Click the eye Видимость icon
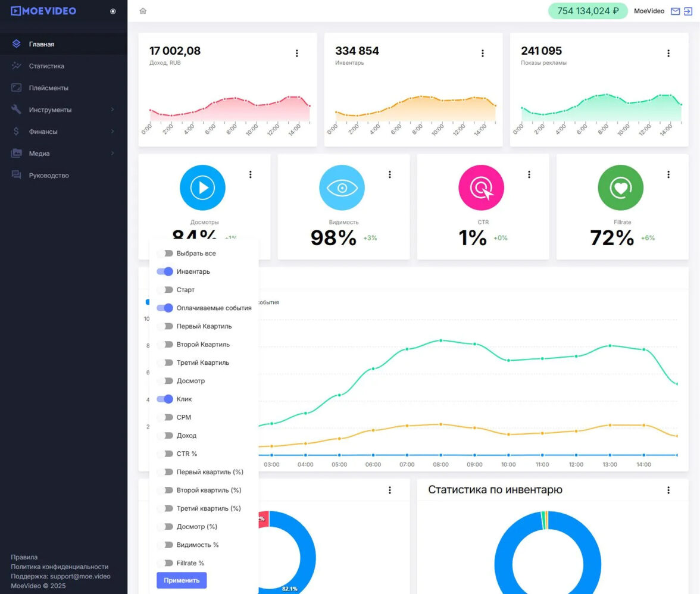 [342, 187]
